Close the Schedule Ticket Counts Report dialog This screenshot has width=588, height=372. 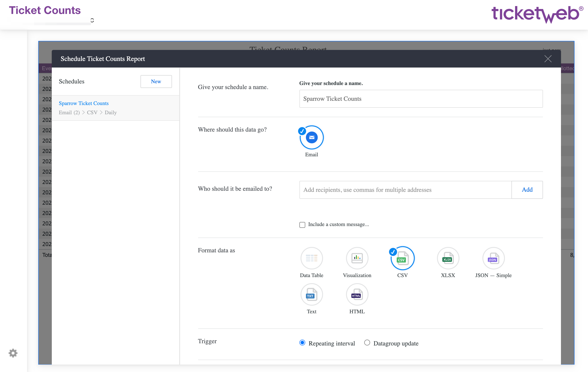tap(548, 59)
